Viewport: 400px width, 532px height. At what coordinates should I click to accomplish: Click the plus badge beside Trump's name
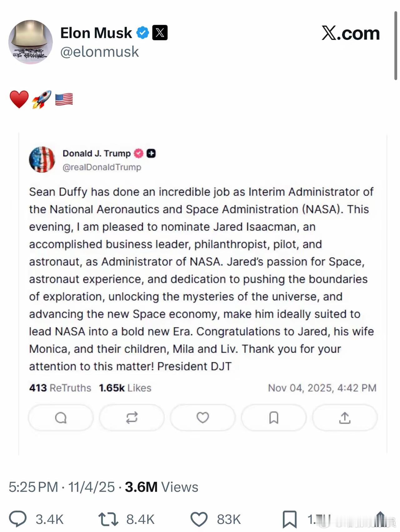tap(151, 153)
